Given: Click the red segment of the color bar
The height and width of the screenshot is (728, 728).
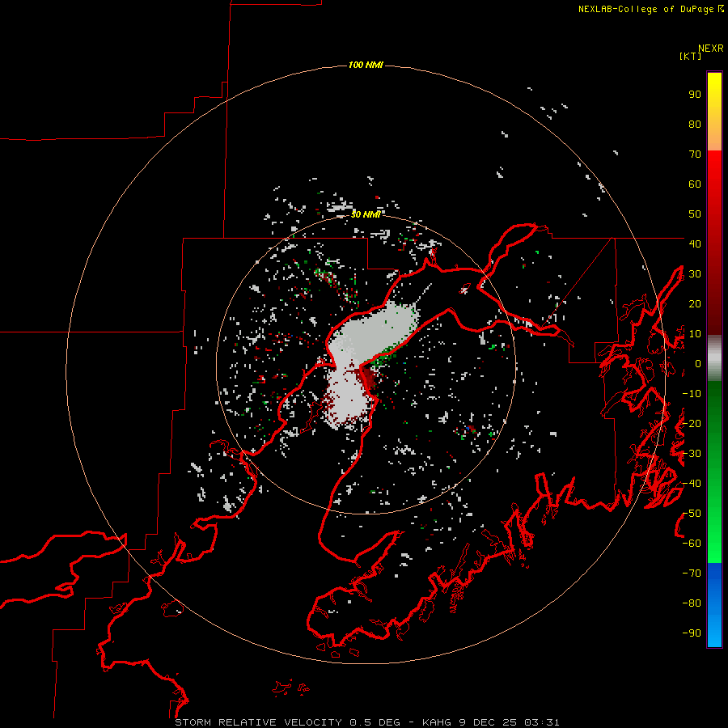Looking at the screenshot, I should (x=714, y=243).
